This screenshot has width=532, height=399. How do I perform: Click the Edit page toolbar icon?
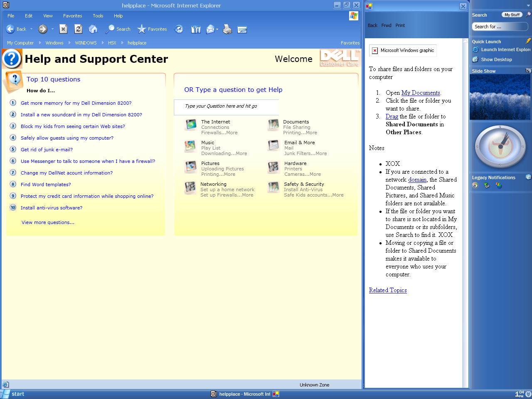click(242, 29)
